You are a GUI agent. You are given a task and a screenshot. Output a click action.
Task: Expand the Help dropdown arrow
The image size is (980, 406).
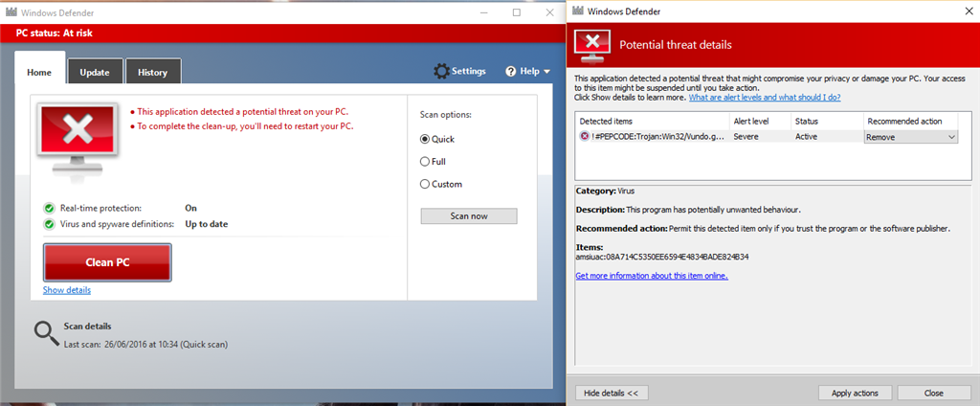tap(546, 72)
